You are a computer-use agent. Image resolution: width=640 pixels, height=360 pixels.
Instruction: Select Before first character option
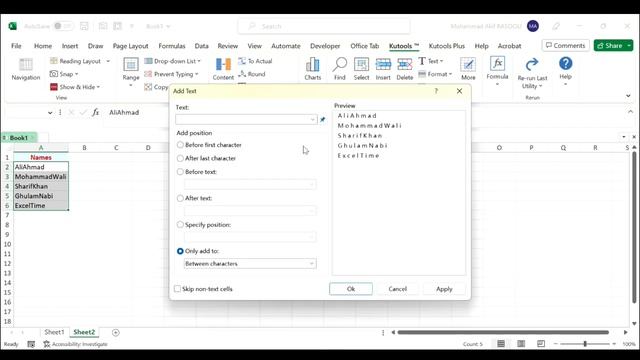pyautogui.click(x=180, y=145)
